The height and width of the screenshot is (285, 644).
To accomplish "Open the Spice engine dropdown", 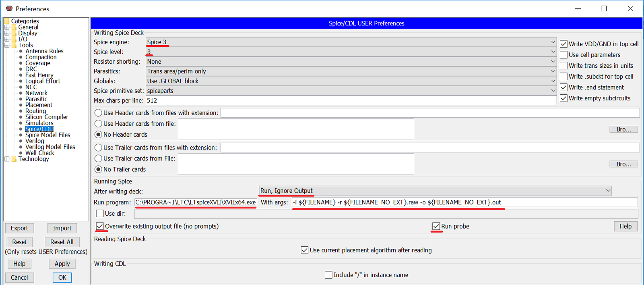I will (x=351, y=42).
